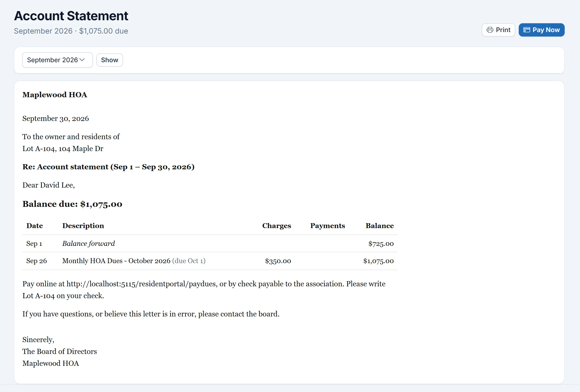The width and height of the screenshot is (580, 392).
Task: Click the $1,075.00 balance cell in table
Action: coord(378,261)
